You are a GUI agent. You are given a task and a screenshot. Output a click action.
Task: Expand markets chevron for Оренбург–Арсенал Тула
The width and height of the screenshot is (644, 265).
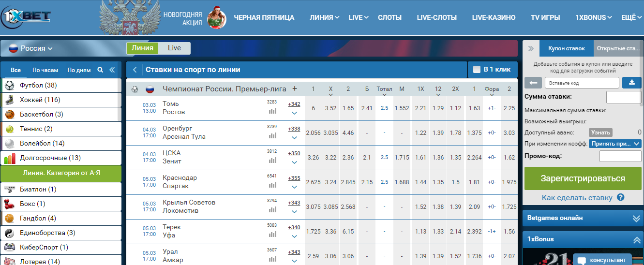pos(294,138)
